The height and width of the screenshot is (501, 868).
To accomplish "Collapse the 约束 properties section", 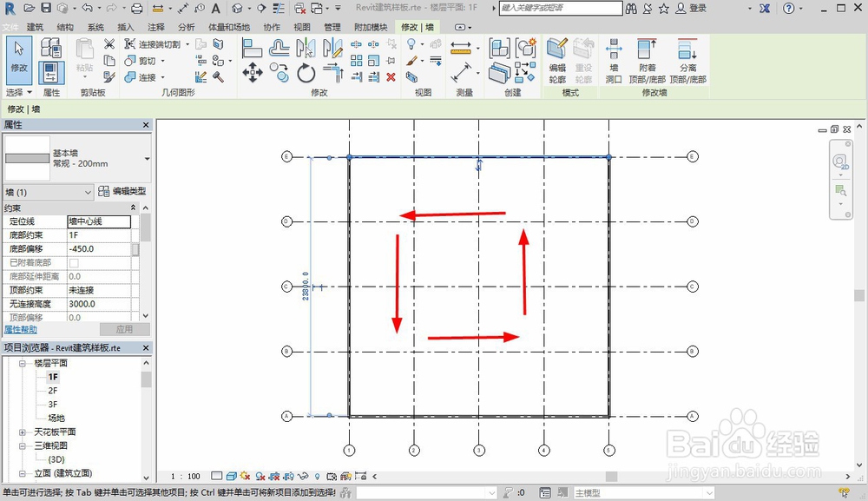I will pos(134,208).
